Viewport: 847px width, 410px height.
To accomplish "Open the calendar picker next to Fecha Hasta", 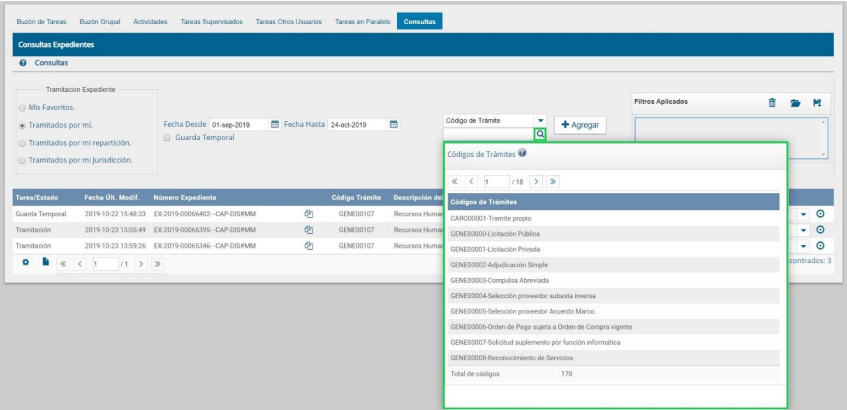I will pyautogui.click(x=394, y=125).
